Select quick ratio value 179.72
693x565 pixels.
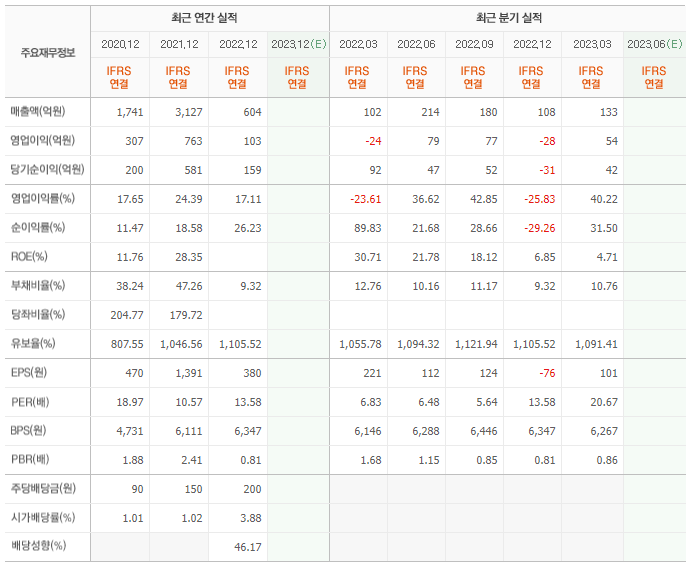(x=186, y=315)
